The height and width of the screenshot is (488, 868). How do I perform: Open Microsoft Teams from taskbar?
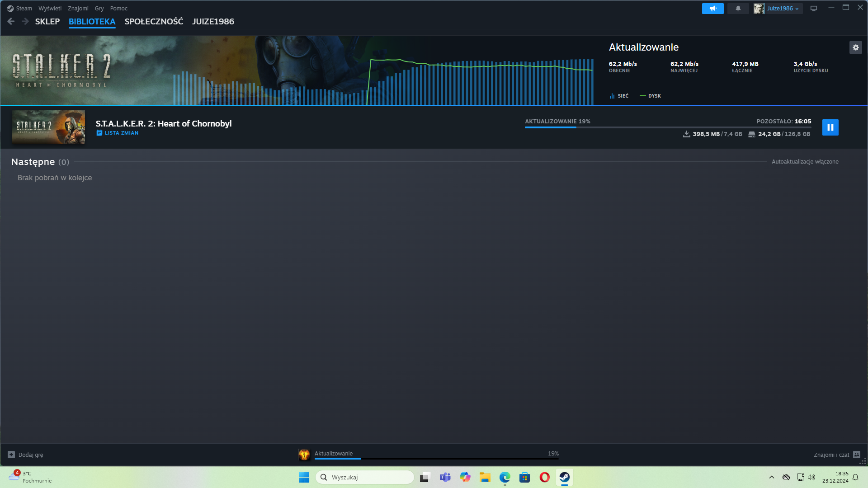445,477
